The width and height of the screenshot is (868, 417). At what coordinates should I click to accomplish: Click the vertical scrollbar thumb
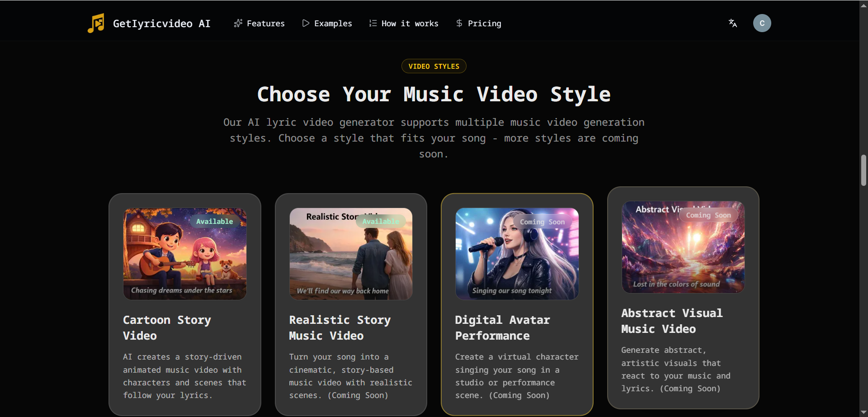(863, 170)
